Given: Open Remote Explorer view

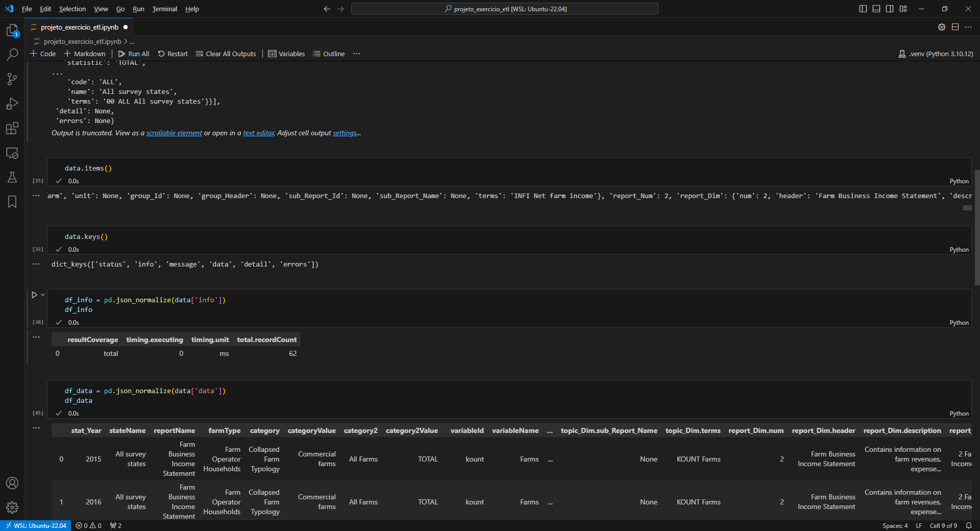Looking at the screenshot, I should (x=12, y=153).
